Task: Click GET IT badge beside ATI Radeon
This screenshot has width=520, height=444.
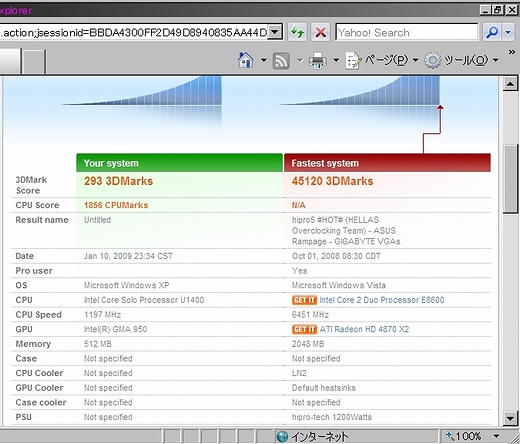Action: [304, 329]
